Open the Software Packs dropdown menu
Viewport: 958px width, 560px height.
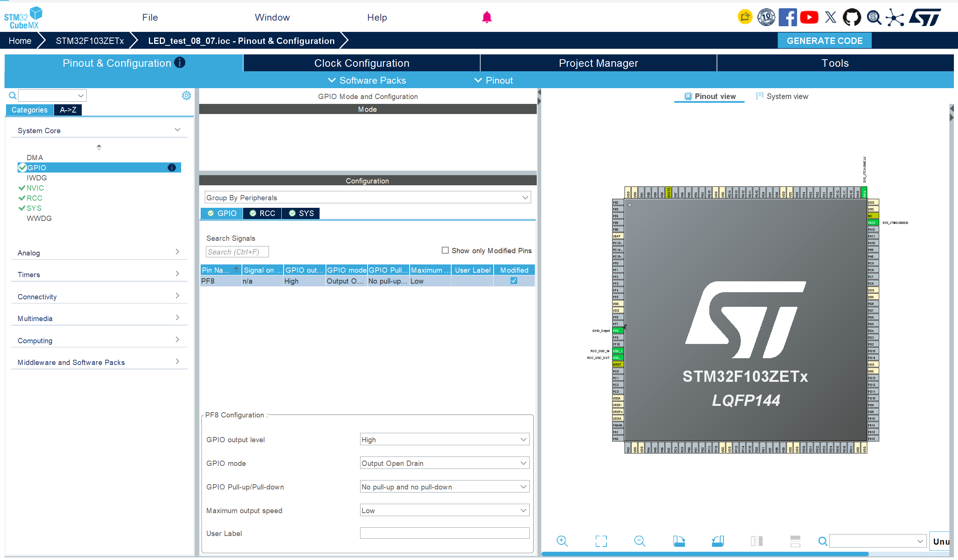367,80
